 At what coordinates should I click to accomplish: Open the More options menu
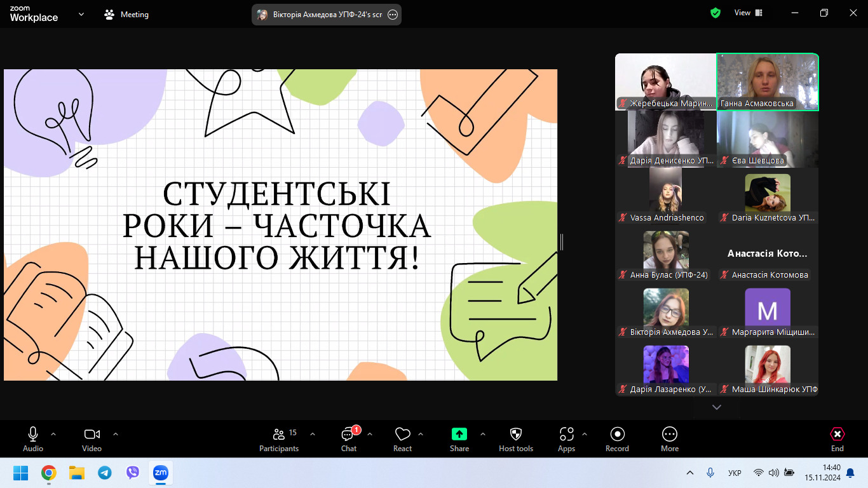tap(670, 439)
